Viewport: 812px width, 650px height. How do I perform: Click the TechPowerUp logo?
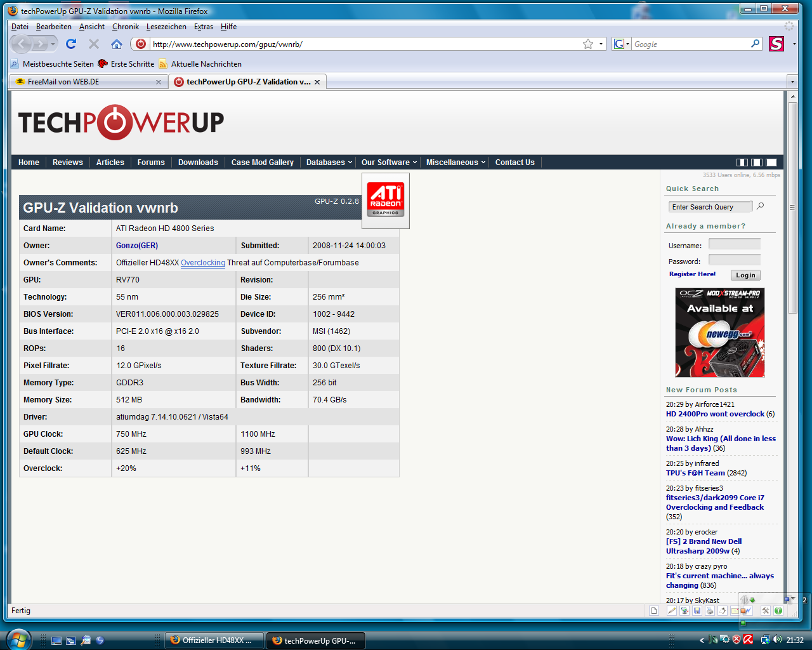tap(121, 123)
